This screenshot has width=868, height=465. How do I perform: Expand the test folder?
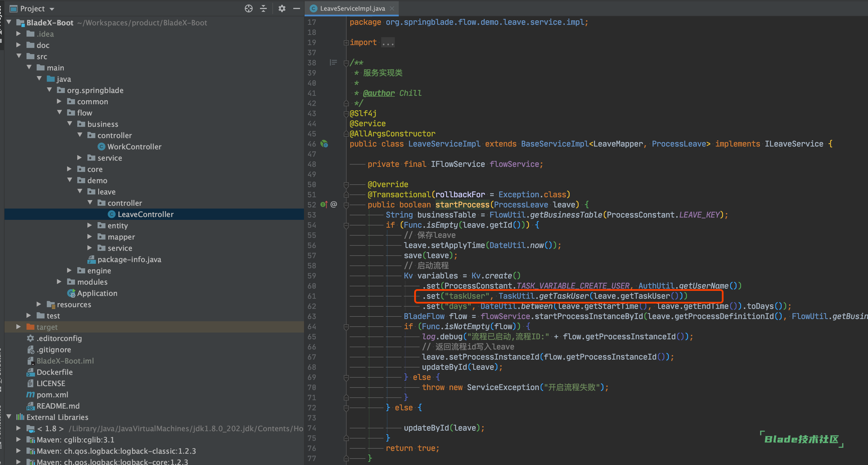29,315
